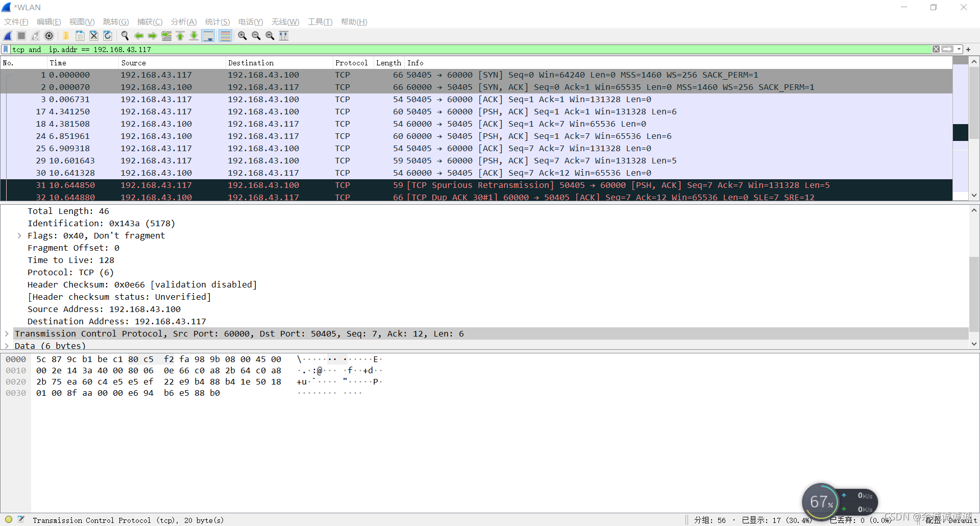Open the expert information indicator
980x526 pixels.
point(8,519)
